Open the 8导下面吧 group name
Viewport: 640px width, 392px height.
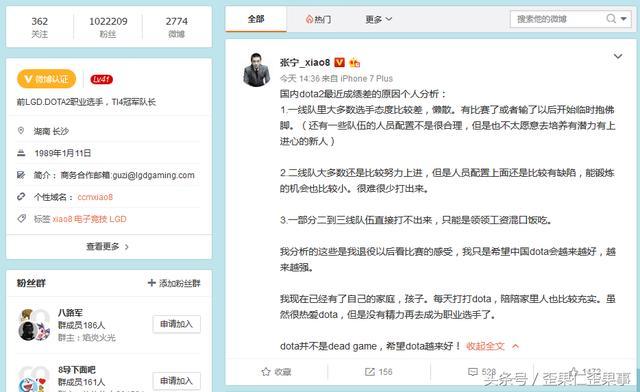[x=77, y=370]
